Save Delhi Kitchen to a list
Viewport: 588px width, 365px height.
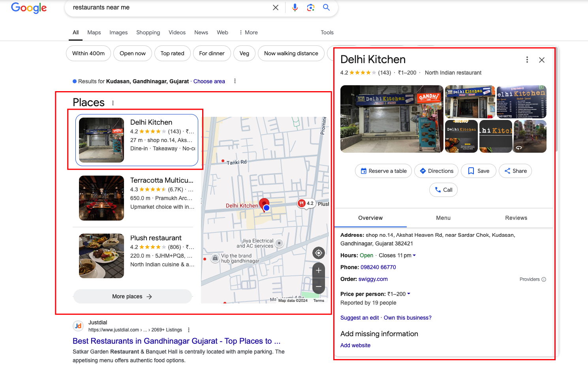click(478, 171)
